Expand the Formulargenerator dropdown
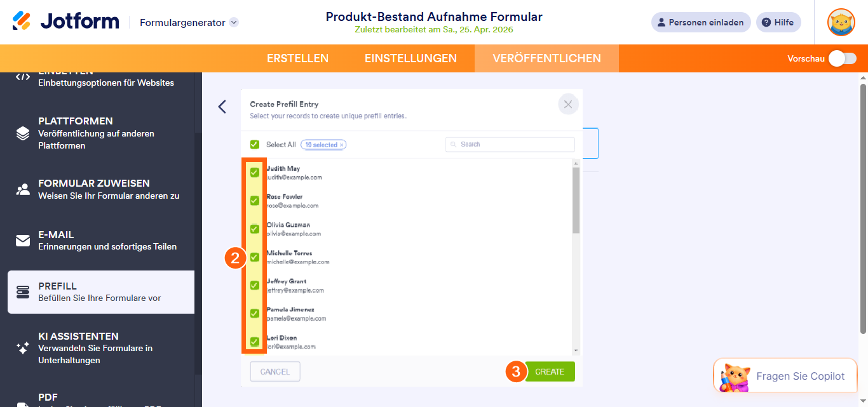868x407 pixels. coord(234,22)
